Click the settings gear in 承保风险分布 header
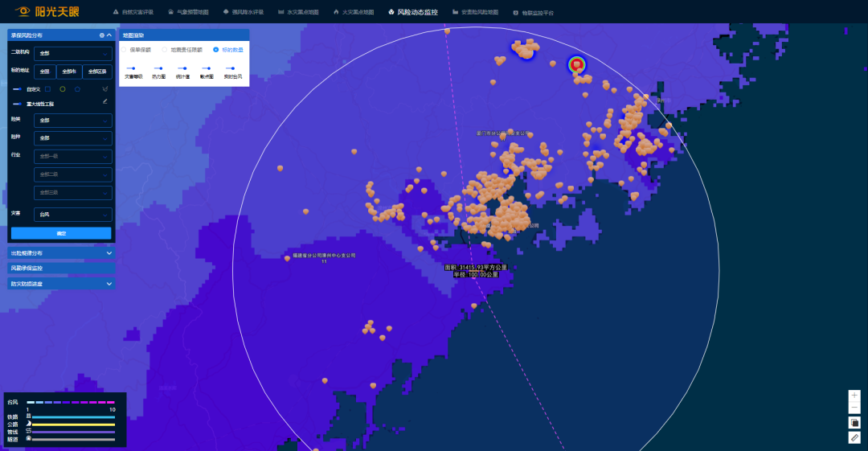Image resolution: width=868 pixels, height=451 pixels. 101,35
